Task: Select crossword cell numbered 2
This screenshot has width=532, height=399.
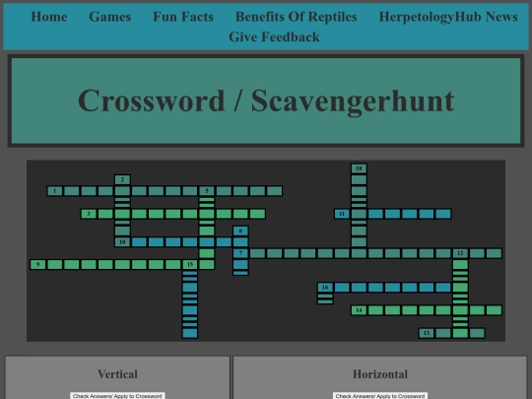Action: coord(122,179)
